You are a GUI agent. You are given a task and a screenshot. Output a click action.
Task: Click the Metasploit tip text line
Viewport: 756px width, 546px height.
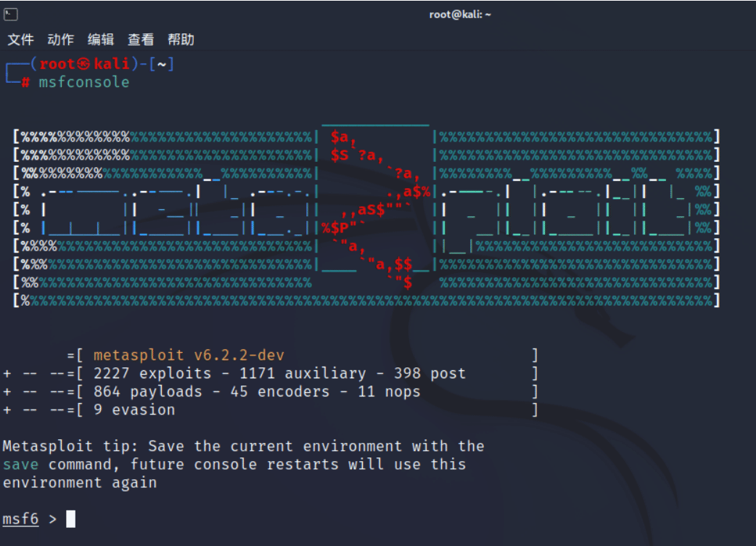tap(244, 446)
